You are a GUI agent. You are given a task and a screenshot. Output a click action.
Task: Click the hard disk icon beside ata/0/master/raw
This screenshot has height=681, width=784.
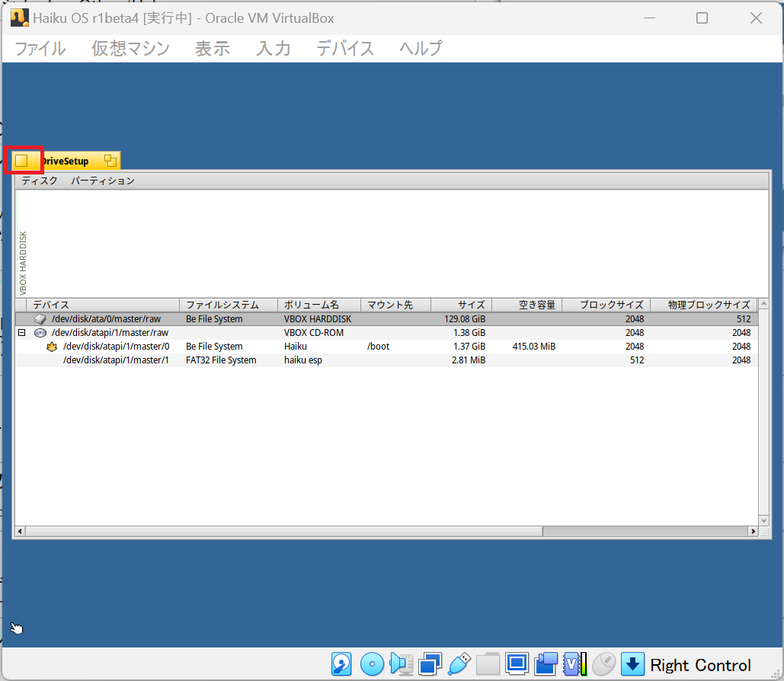click(40, 319)
